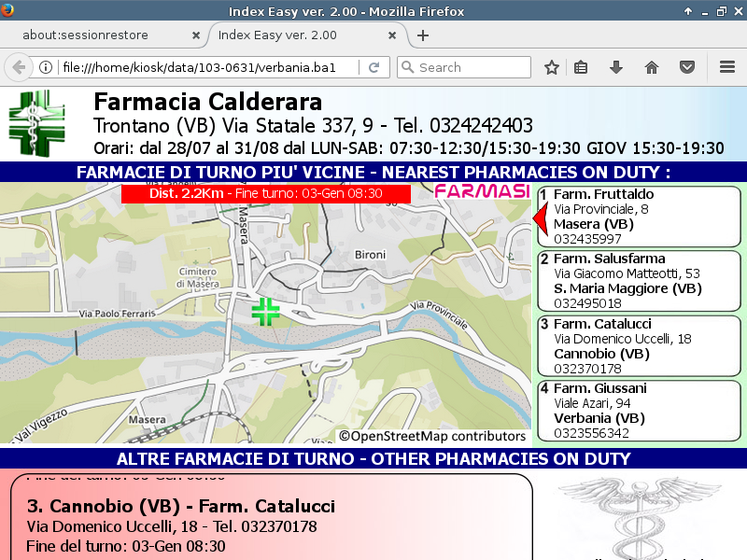This screenshot has width=747, height=560.
Task: Click the Firefox back arrow button
Action: click(x=19, y=67)
